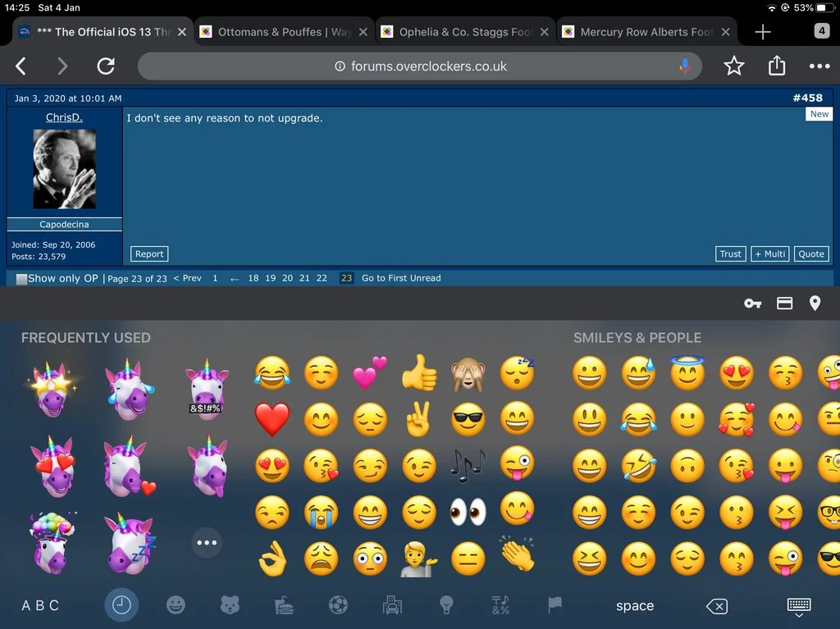This screenshot has height=629, width=840.
Task: Select the activity soccer ball category
Action: (x=338, y=605)
